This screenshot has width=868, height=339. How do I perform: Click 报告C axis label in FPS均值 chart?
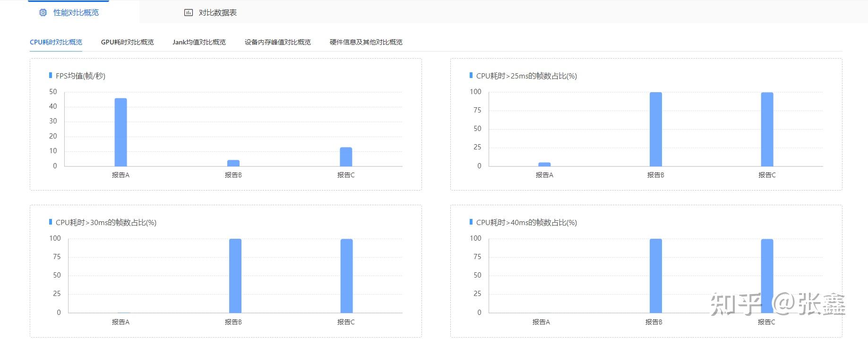[x=346, y=175]
